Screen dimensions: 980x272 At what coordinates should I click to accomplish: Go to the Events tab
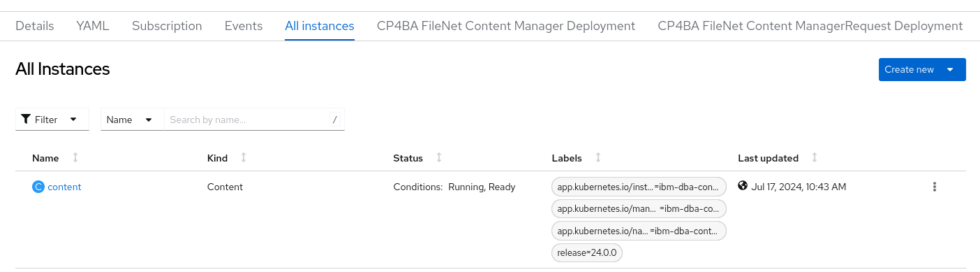(244, 26)
